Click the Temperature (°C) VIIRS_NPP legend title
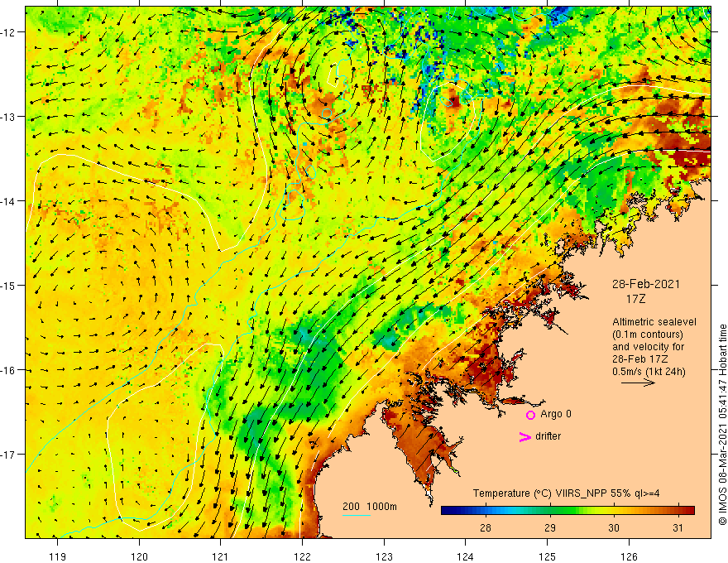The image size is (728, 563). coord(566,493)
